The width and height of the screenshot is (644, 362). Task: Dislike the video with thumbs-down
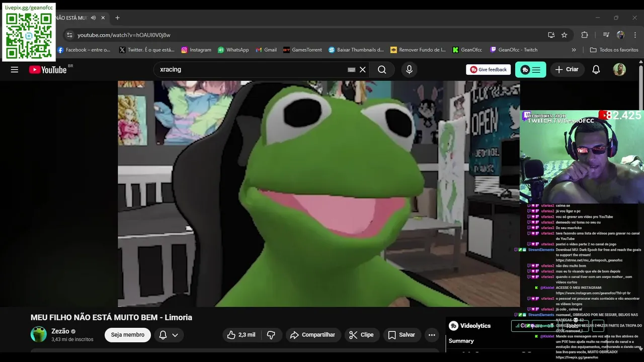point(271,335)
